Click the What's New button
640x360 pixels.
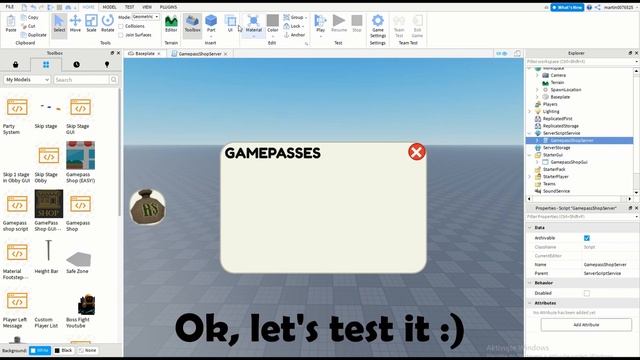point(567,7)
